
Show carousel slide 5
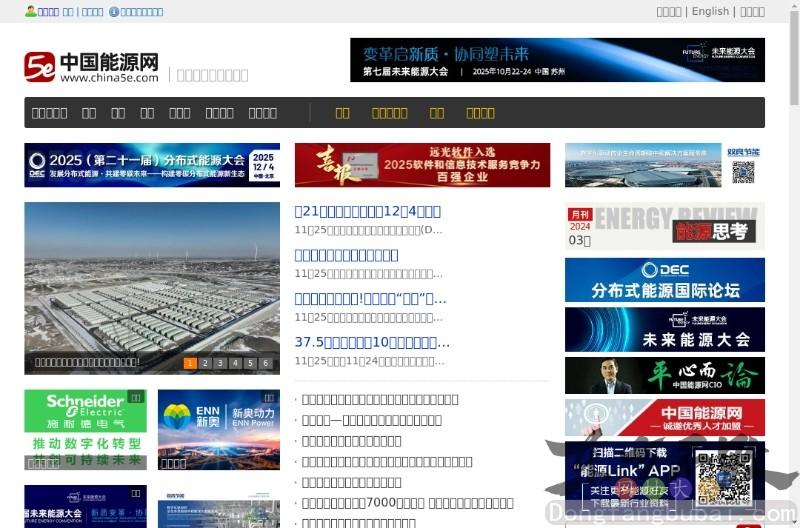[250, 363]
